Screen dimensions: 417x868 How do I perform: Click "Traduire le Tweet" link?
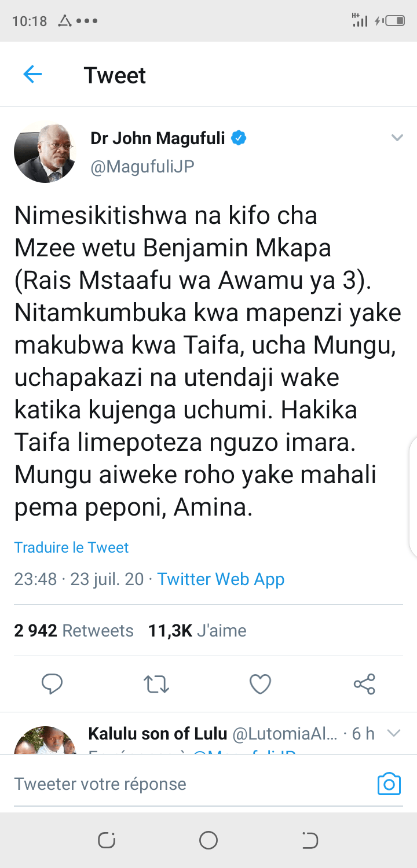[x=71, y=547]
